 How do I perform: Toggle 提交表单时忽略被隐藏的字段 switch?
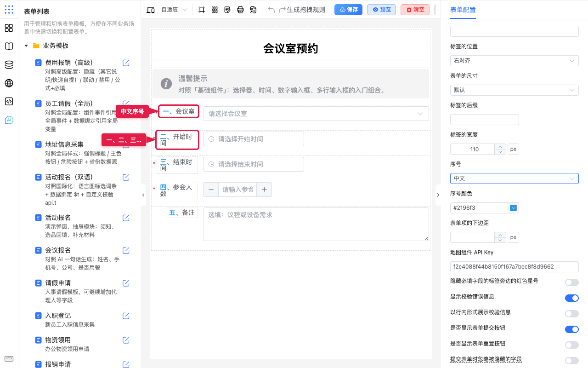pos(572,361)
